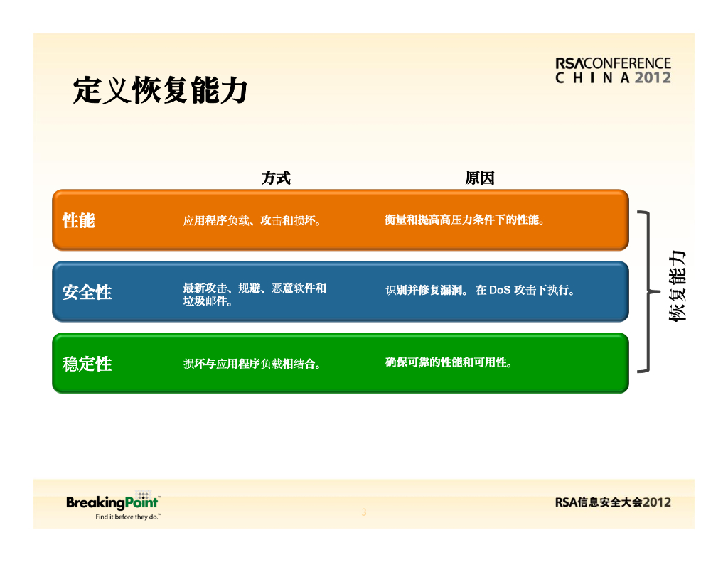This screenshot has height=562, width=728.
Task: Select the green 稳定性 label
Action: tap(87, 363)
